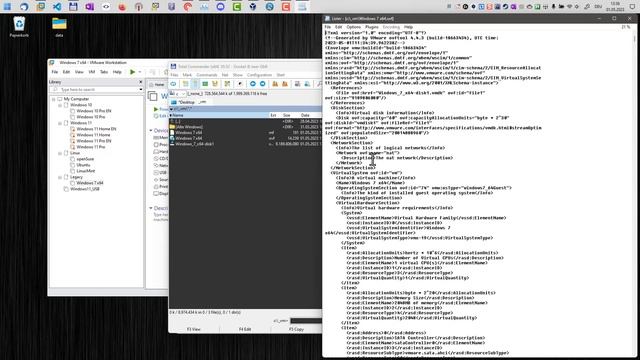Collapse the Linux folder in library
The width and height of the screenshot is (640, 360).
60,153
